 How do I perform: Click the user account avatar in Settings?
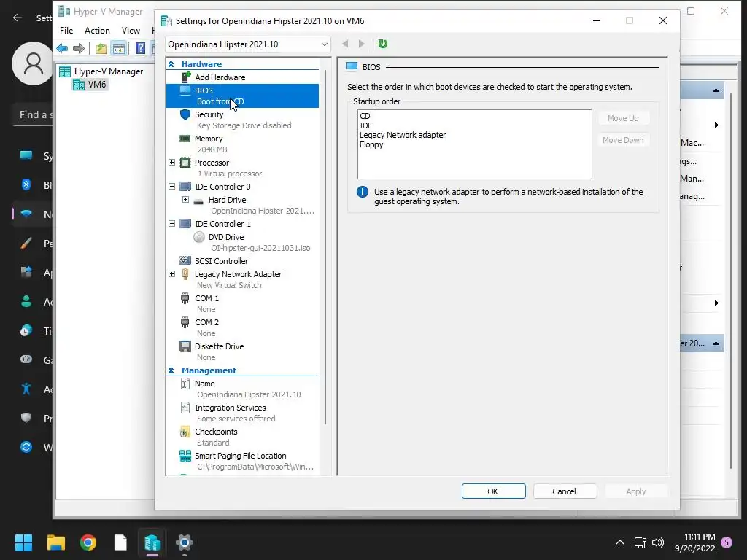pos(33,63)
